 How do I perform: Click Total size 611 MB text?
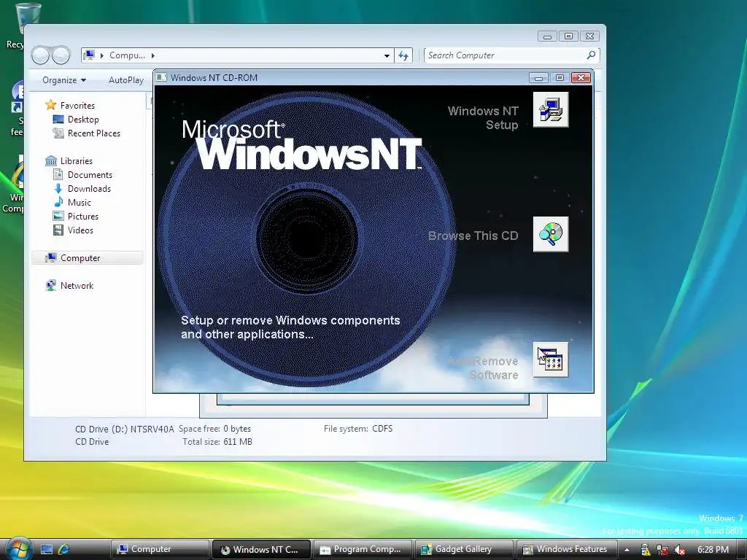point(217,442)
